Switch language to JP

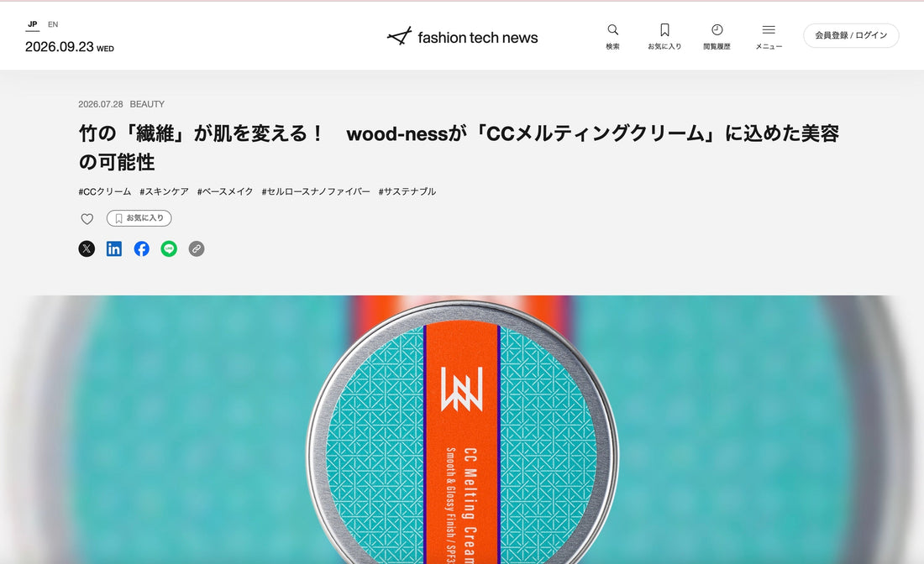(x=33, y=24)
